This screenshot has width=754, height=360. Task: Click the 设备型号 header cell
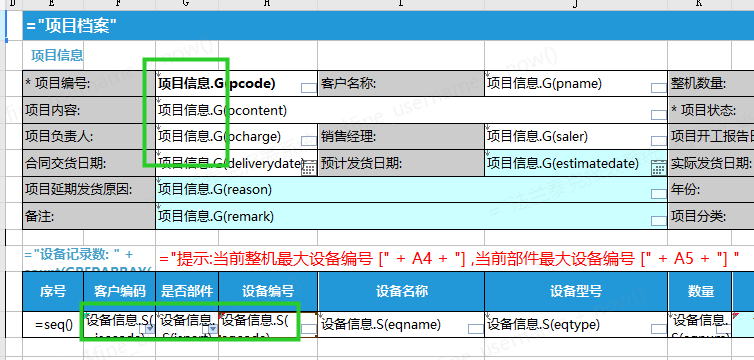tap(576, 291)
